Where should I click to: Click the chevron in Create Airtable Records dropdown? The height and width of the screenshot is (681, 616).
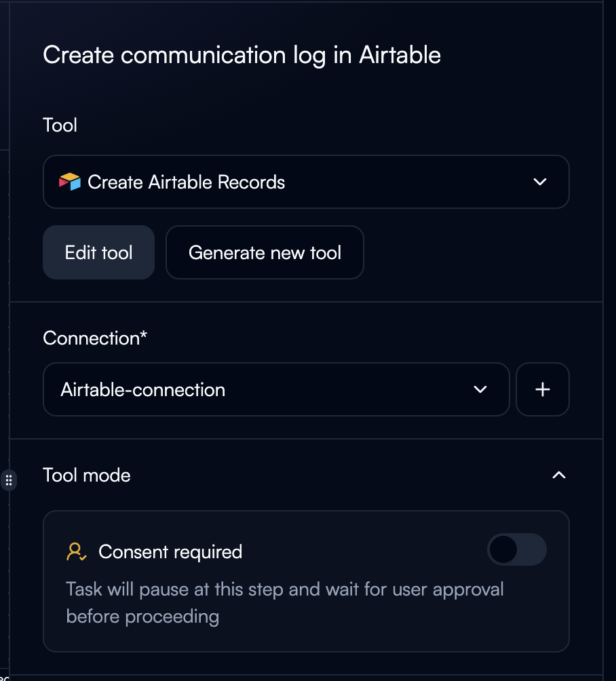[x=540, y=182]
